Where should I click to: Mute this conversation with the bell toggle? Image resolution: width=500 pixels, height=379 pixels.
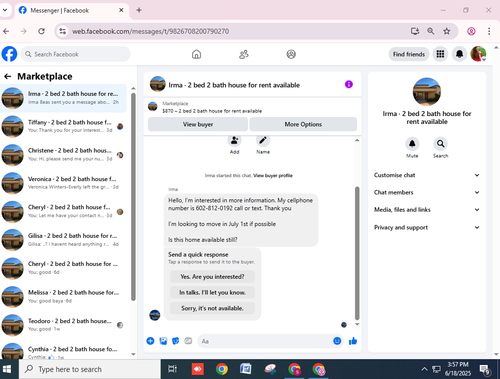coord(412,144)
